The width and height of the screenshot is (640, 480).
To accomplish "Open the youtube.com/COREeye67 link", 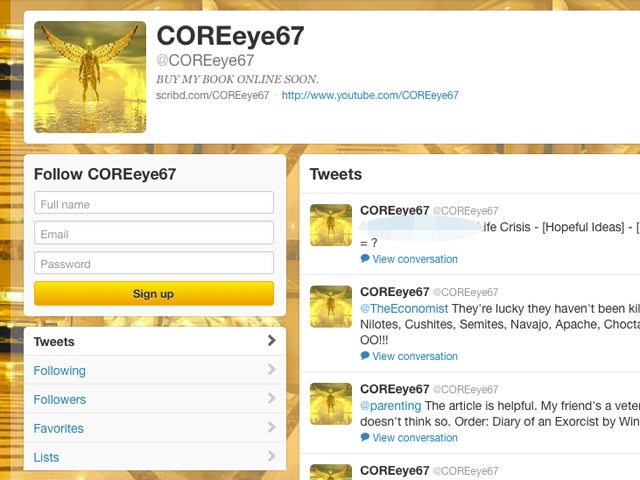I will [370, 96].
